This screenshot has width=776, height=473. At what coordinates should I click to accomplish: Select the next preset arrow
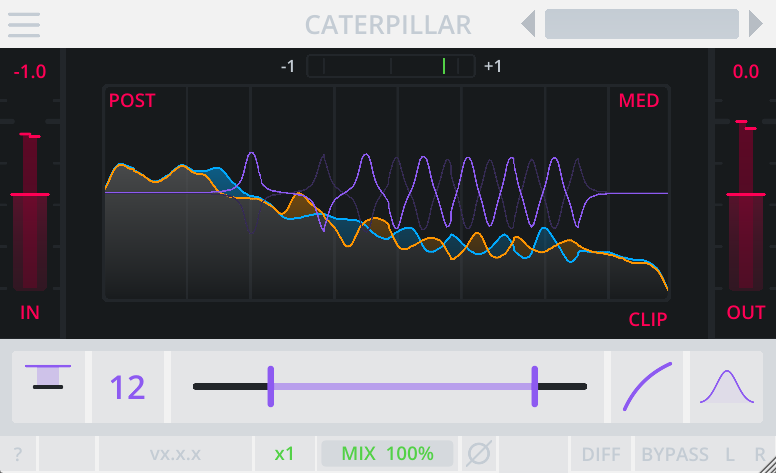pyautogui.click(x=755, y=24)
